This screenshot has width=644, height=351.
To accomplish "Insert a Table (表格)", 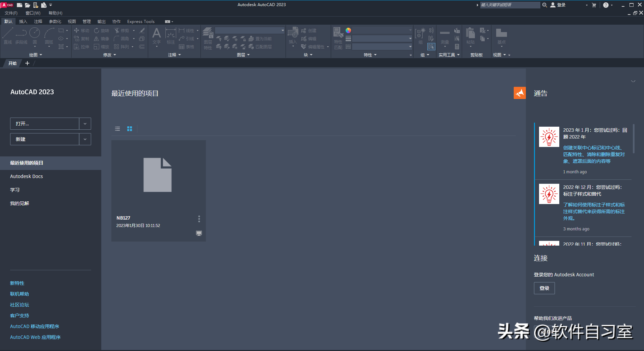I will click(186, 47).
